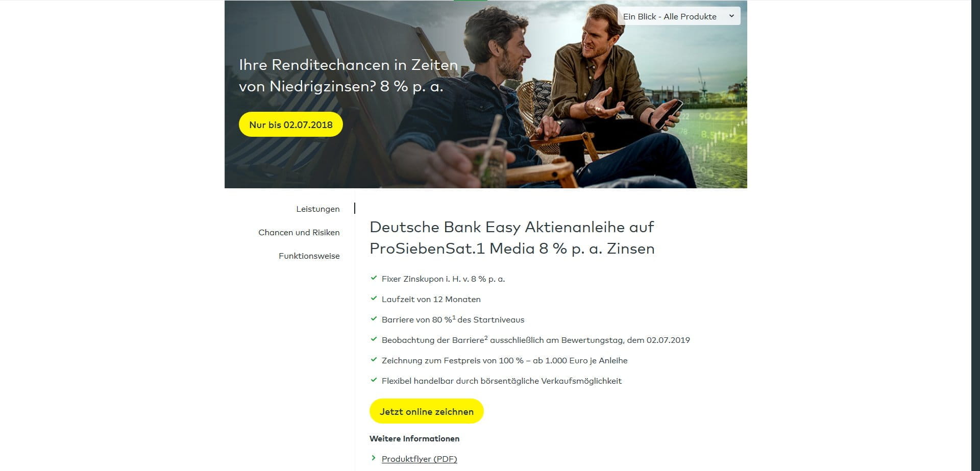Image resolution: width=980 pixels, height=471 pixels.
Task: Select the Leistungen sidebar item
Action: click(x=317, y=209)
